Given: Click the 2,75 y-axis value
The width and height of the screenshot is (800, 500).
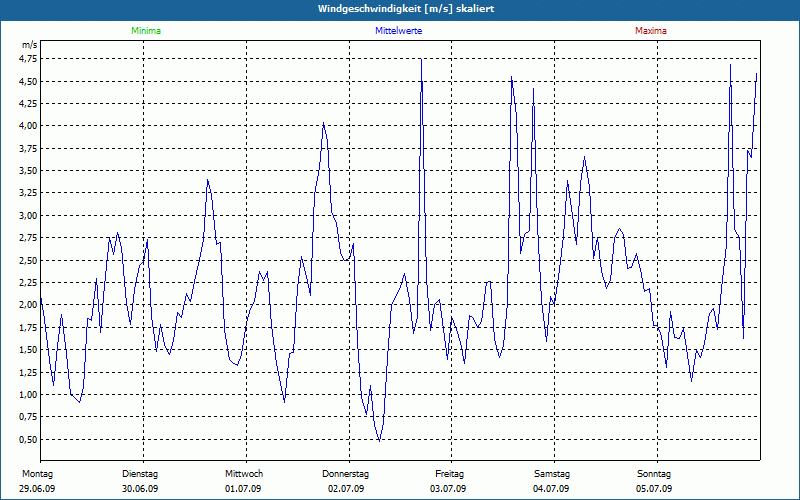Looking at the screenshot, I should (29, 238).
